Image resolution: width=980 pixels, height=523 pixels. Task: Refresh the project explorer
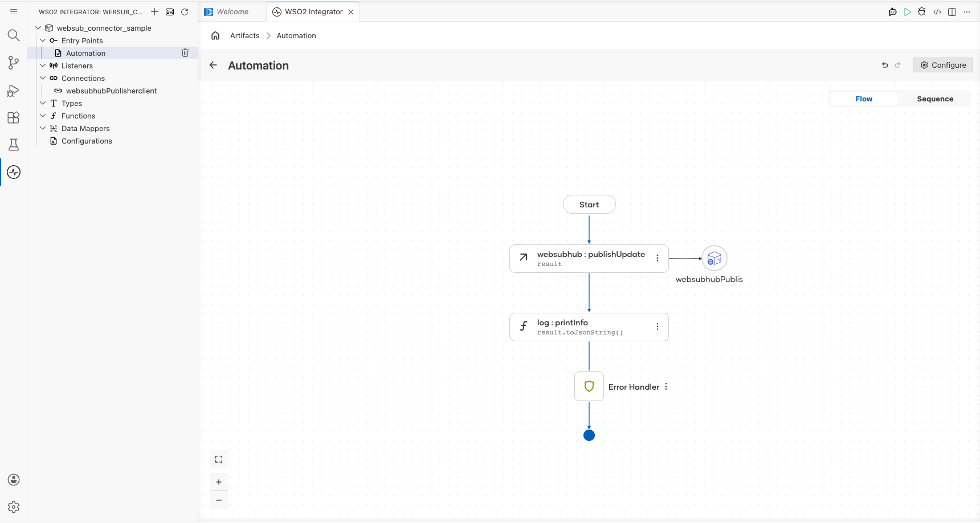(185, 11)
